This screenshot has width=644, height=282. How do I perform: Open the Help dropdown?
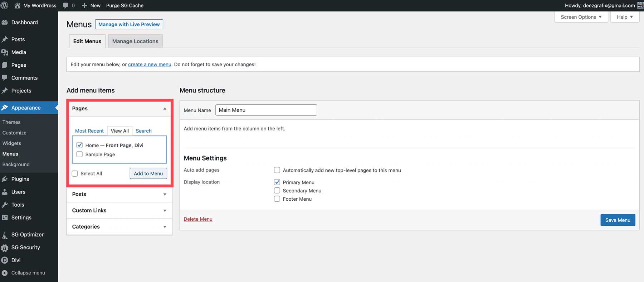coord(625,17)
